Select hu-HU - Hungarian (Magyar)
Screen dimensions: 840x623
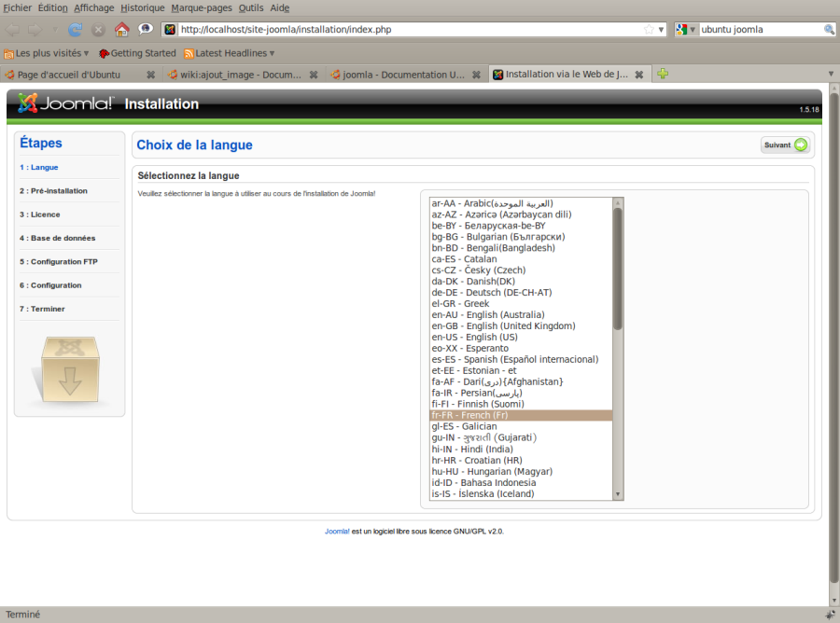(x=521, y=472)
